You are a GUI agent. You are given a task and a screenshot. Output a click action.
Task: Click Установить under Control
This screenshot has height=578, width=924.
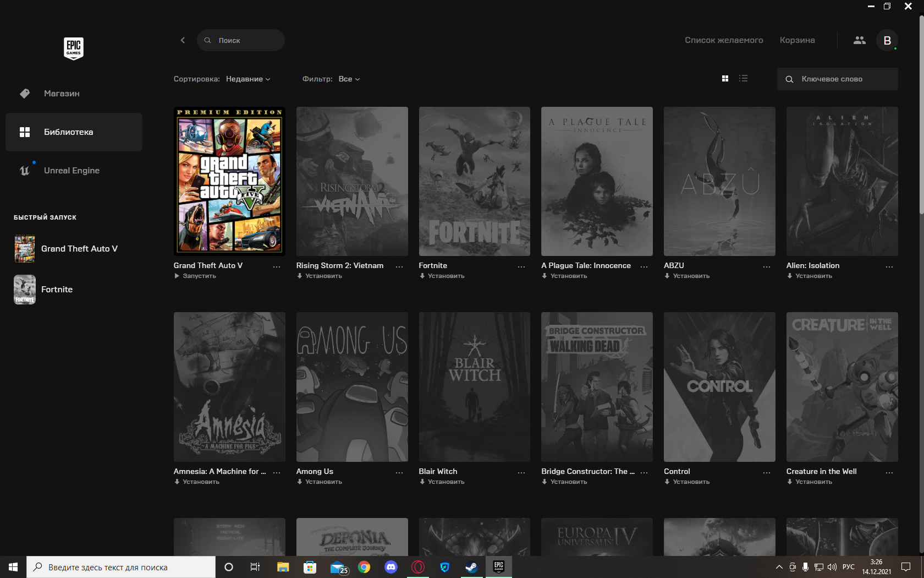[687, 482]
